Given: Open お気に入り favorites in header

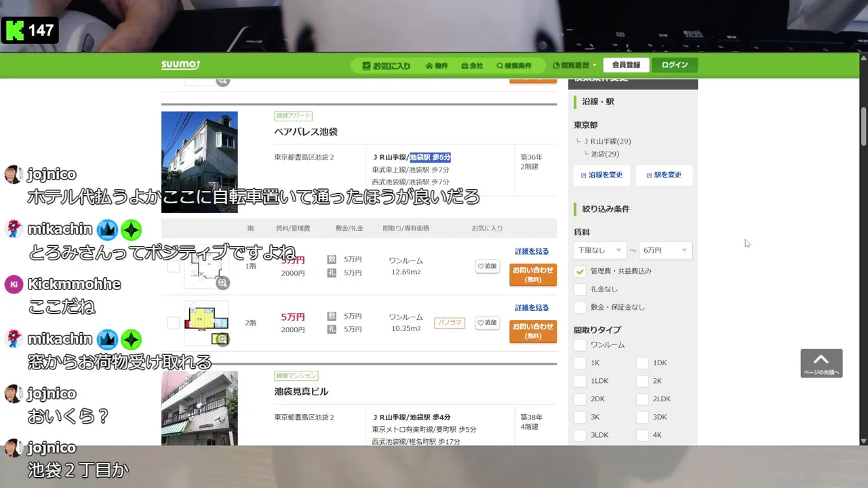Looking at the screenshot, I should [x=387, y=66].
